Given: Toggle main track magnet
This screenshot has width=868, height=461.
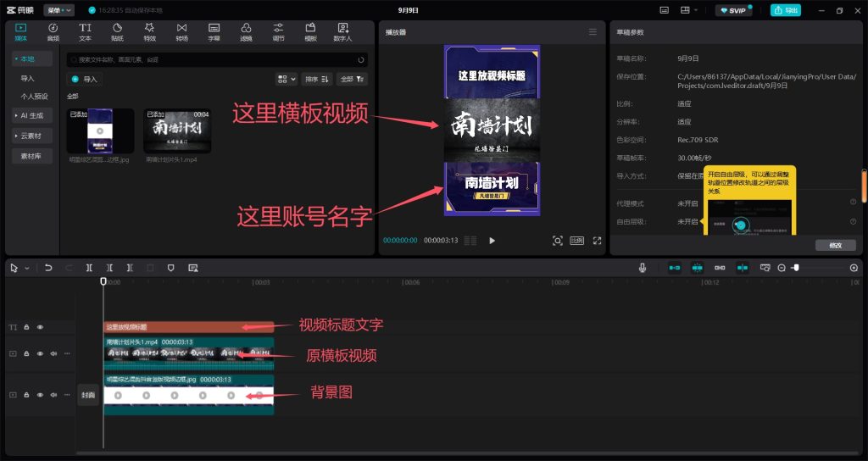Looking at the screenshot, I should (x=675, y=268).
